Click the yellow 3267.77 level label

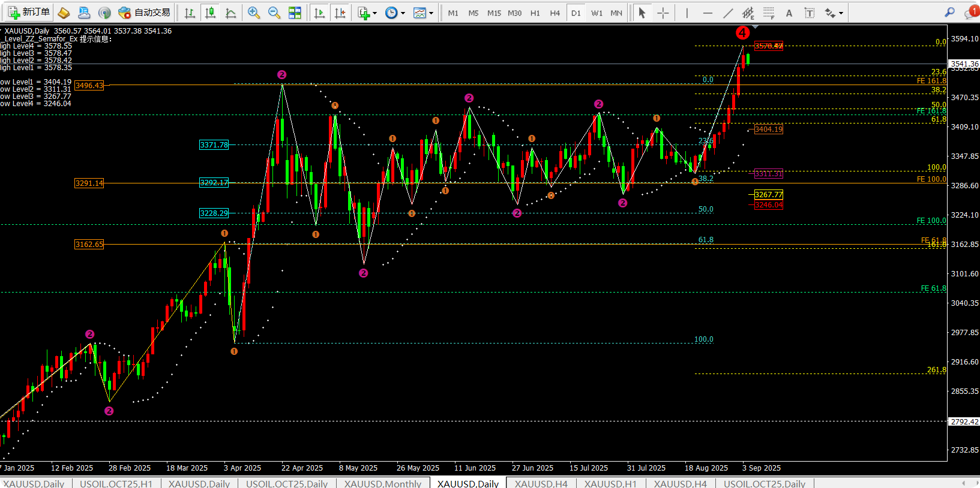769,195
